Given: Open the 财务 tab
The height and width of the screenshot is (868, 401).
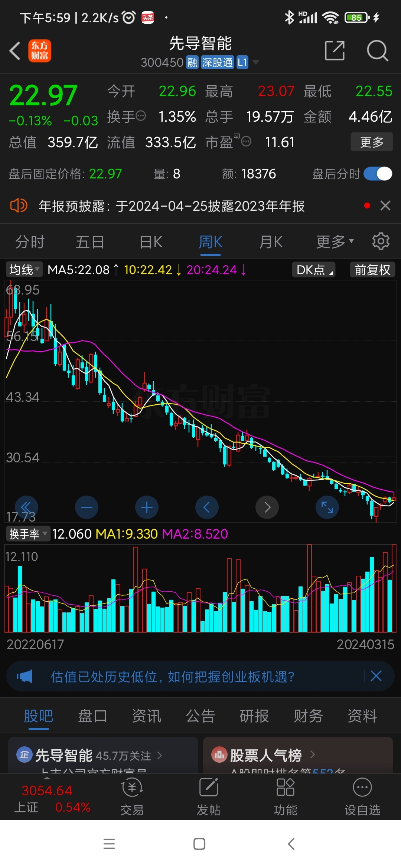Looking at the screenshot, I should pyautogui.click(x=308, y=716).
